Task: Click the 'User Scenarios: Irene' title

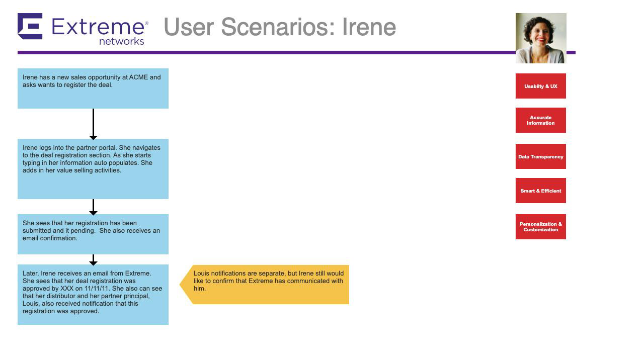Action: [280, 27]
